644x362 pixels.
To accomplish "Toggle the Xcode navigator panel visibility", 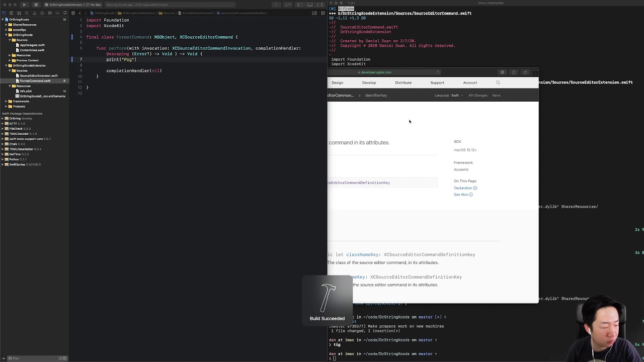I will click(x=300, y=5).
